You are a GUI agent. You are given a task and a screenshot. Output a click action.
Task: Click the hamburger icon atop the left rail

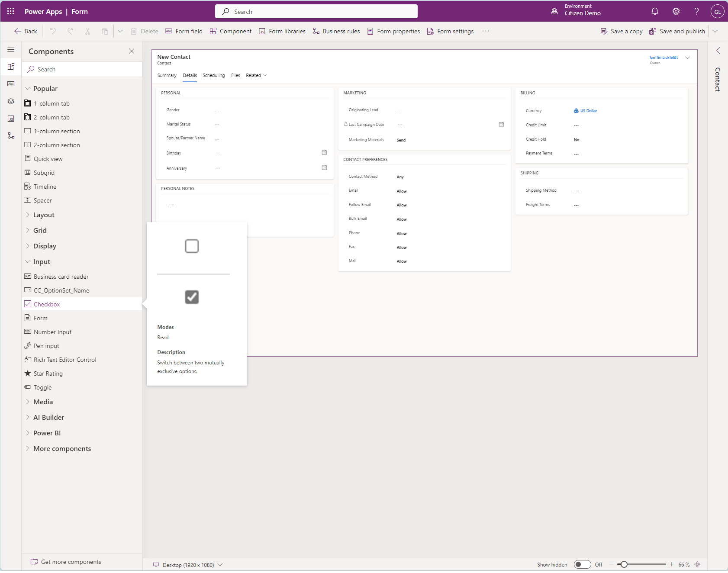(11, 50)
